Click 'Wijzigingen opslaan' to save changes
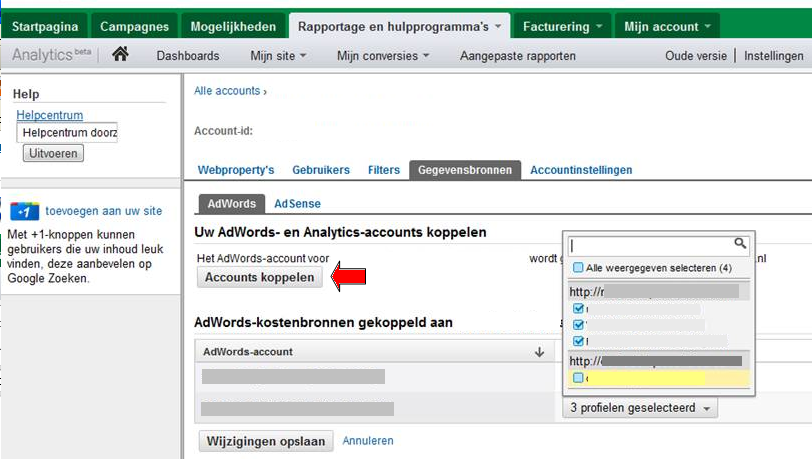 click(x=265, y=441)
